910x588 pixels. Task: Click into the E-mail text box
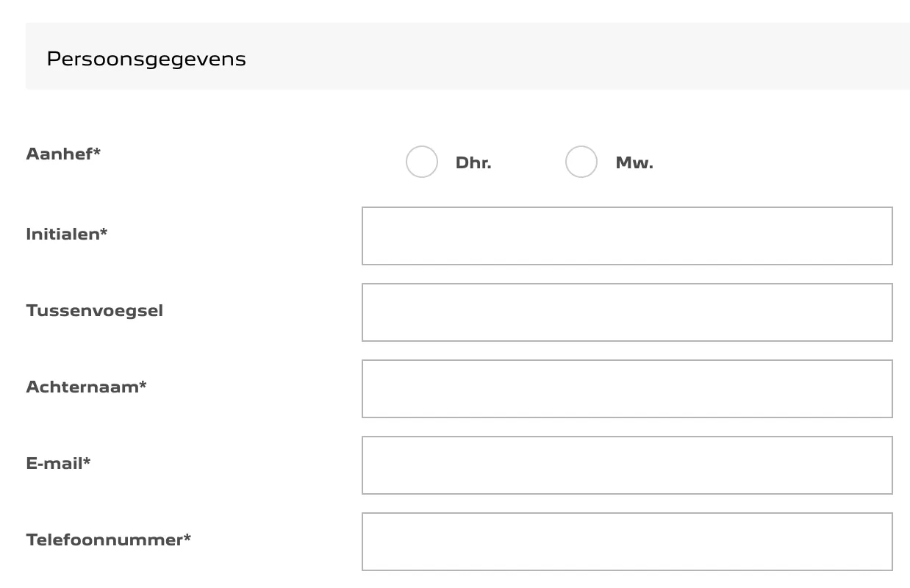(x=627, y=465)
